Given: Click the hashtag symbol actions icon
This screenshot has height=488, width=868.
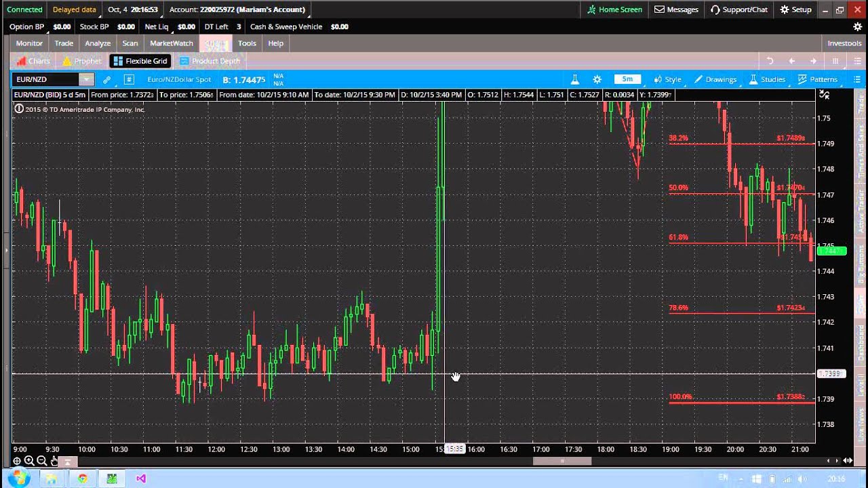Looking at the screenshot, I should click(x=129, y=80).
